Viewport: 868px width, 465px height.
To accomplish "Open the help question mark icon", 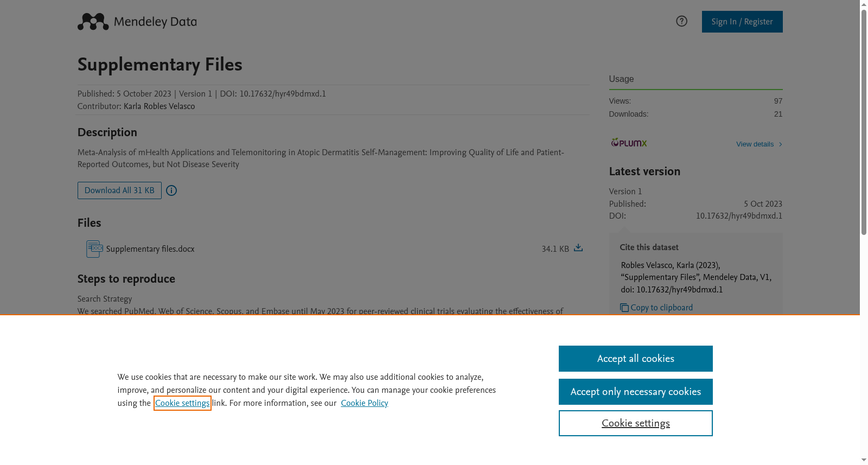I will 681,21.
